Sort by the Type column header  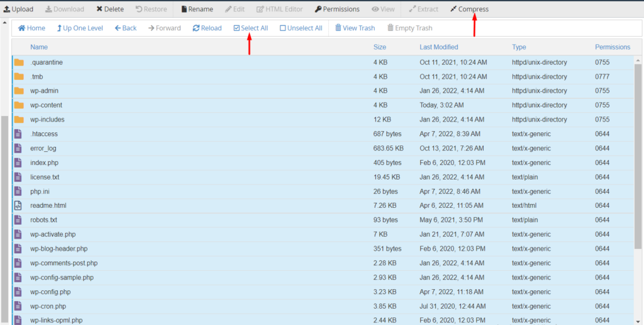click(519, 47)
